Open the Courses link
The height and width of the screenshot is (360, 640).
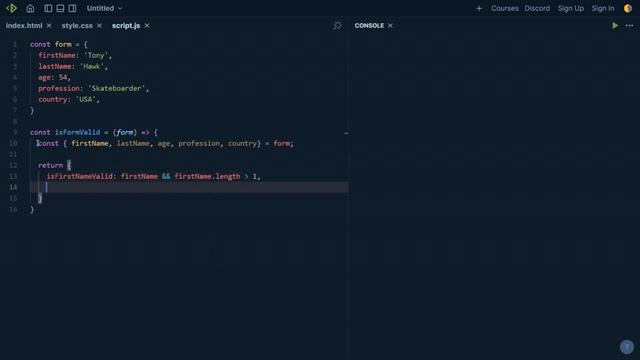pos(505,8)
